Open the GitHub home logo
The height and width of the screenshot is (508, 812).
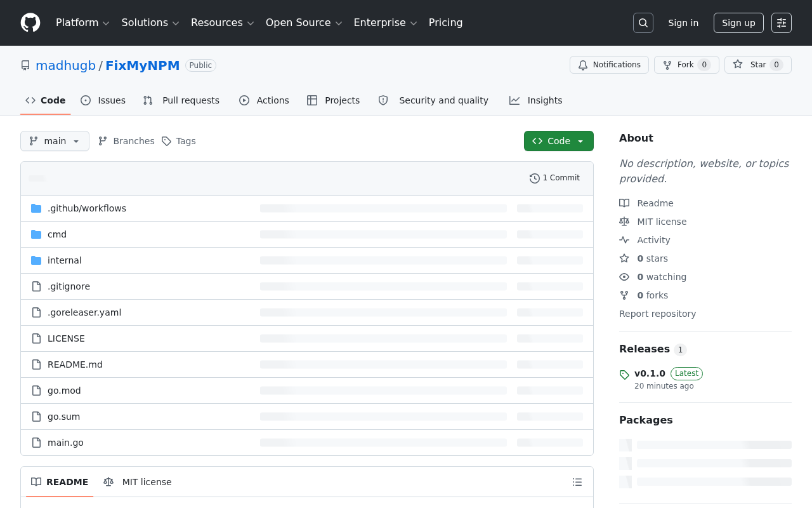[30, 23]
